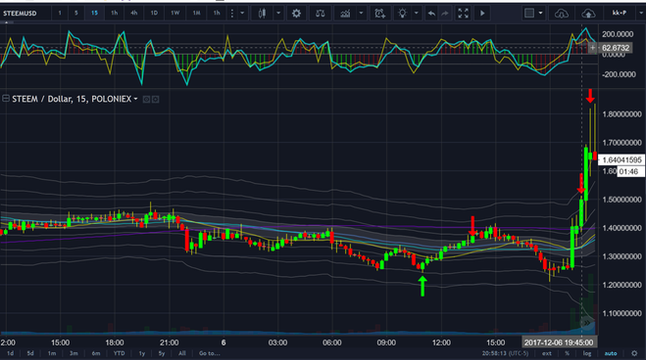Open bottom-right chart properties gear
Image resolution: width=646 pixels, height=360 pixels.
(634, 353)
